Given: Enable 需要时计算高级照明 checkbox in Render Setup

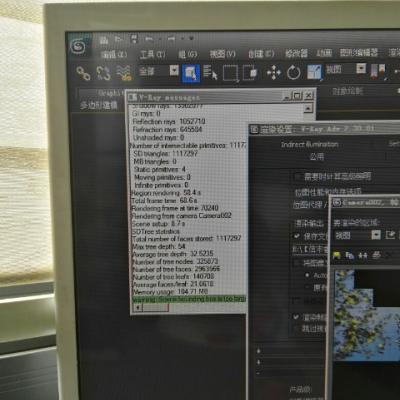Looking at the screenshot, I should [x=297, y=177].
